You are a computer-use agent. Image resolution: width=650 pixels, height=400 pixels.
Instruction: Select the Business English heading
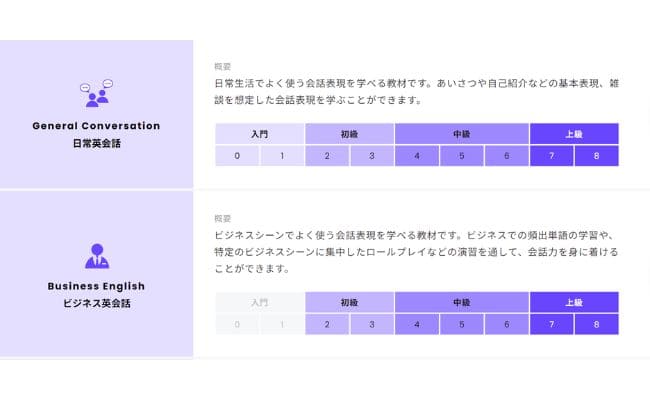pos(96,286)
